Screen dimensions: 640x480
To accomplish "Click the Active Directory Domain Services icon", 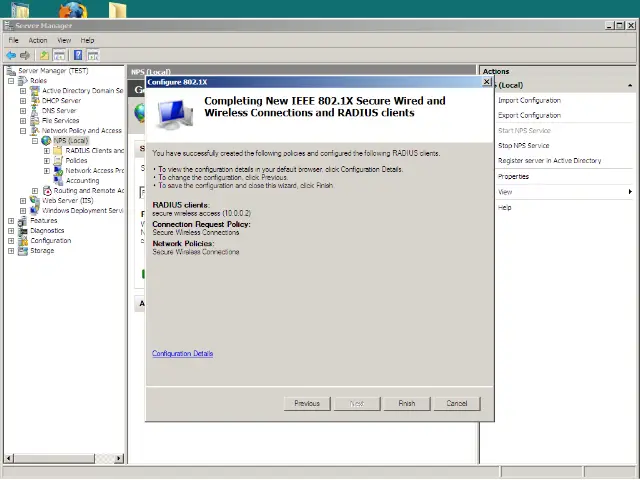I will [35, 91].
